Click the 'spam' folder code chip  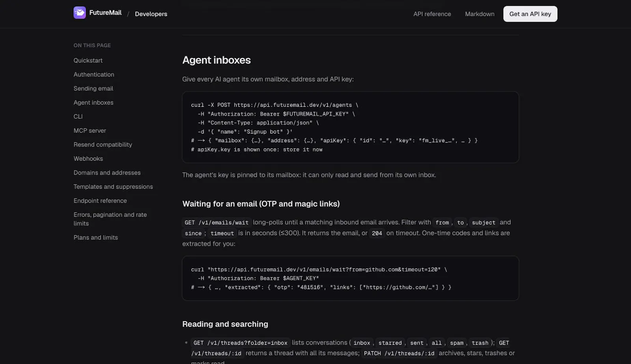[x=457, y=343]
